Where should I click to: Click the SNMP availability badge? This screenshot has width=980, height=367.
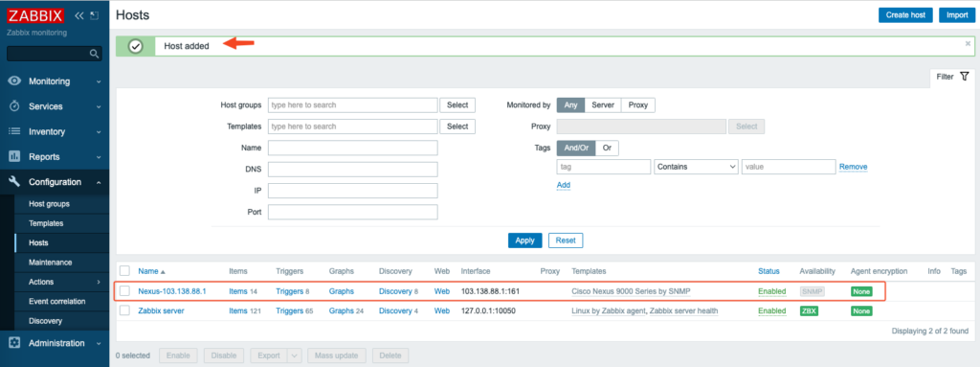point(812,291)
